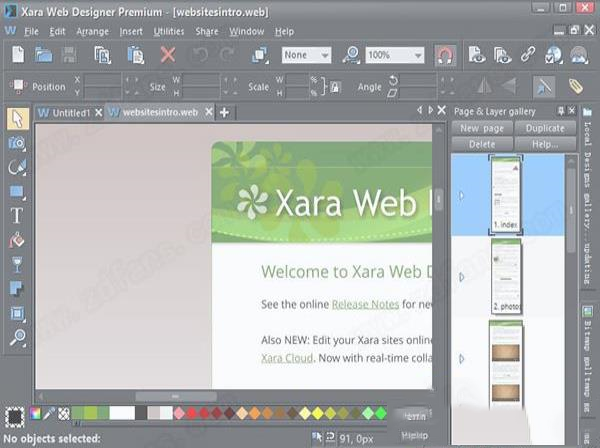This screenshot has height=448, width=600.
Task: Select the Transparency tool wine glass
Action: [x=17, y=265]
